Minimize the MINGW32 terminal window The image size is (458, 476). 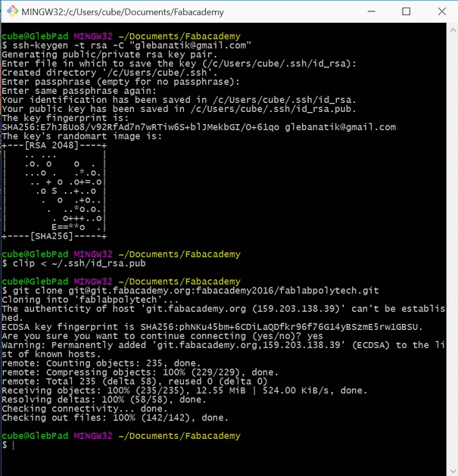tap(372, 11)
